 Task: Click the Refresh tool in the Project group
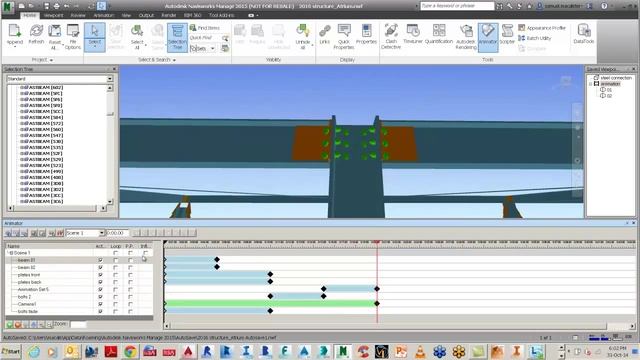coord(36,34)
